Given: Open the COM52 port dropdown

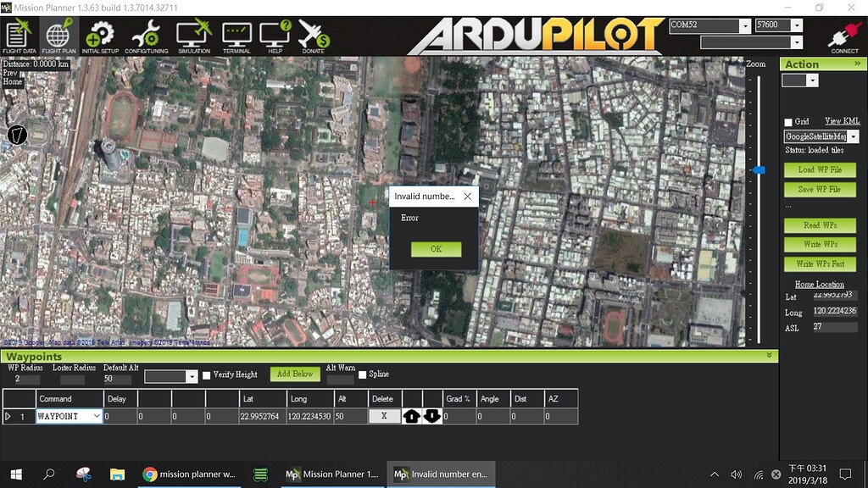Looking at the screenshot, I should pos(746,25).
